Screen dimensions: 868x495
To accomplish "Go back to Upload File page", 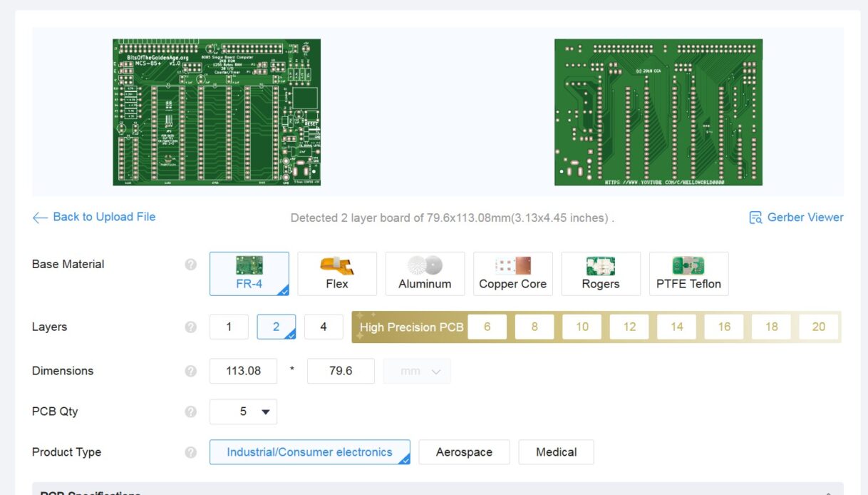I will [x=103, y=217].
